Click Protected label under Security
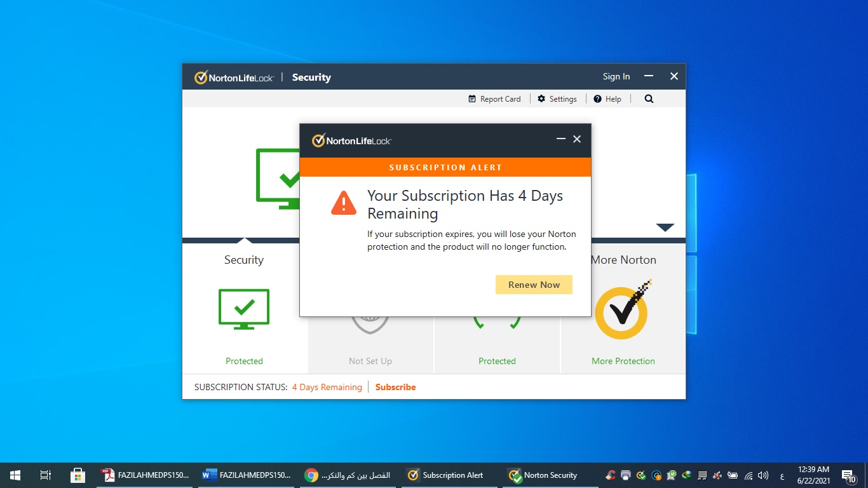Viewport: 868px width, 488px height. [x=244, y=361]
